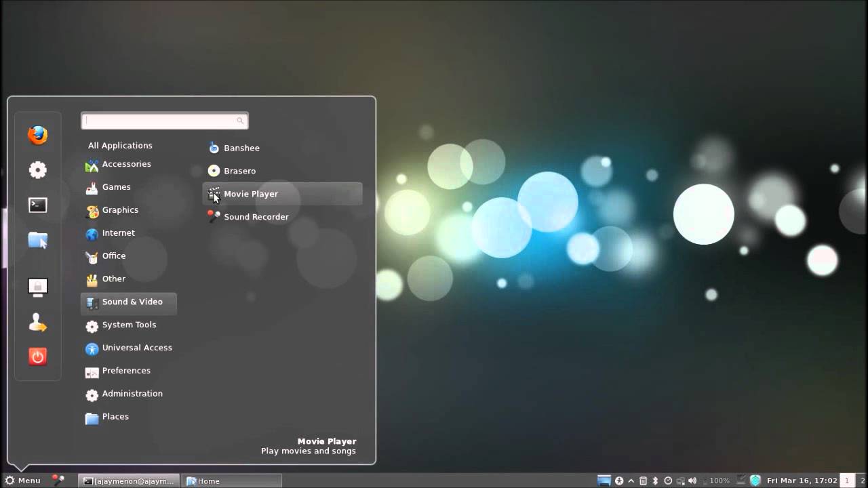Open Sound Recorder application
The image size is (868, 488).
click(x=249, y=217)
